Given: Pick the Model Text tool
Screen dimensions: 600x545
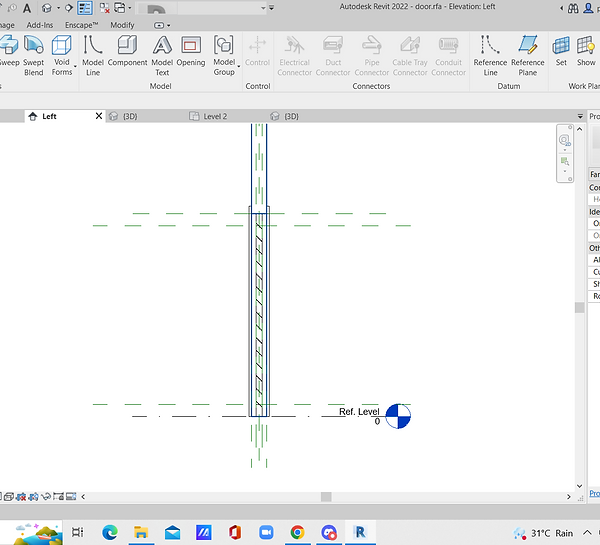Looking at the screenshot, I should 162,55.
